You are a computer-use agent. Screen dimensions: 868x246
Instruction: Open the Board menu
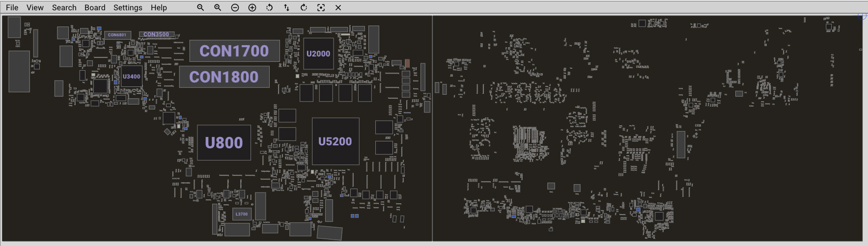coord(95,7)
